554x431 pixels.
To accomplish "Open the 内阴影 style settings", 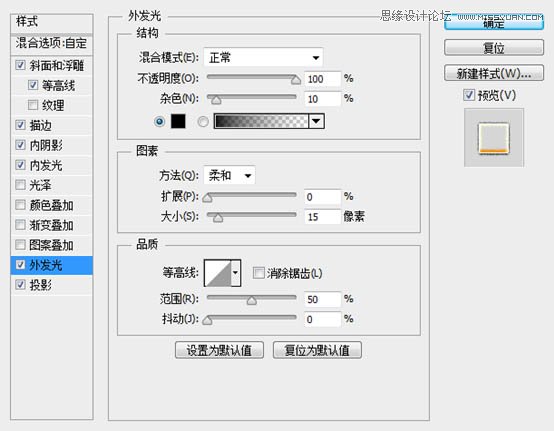I will (x=46, y=145).
